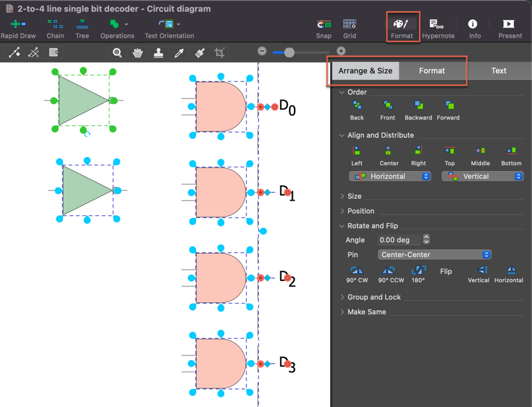Align objects Right
Screen dimensions: 532x407
click(418, 156)
